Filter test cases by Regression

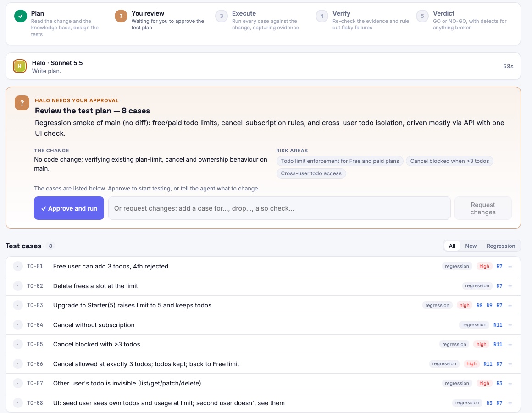pos(501,246)
